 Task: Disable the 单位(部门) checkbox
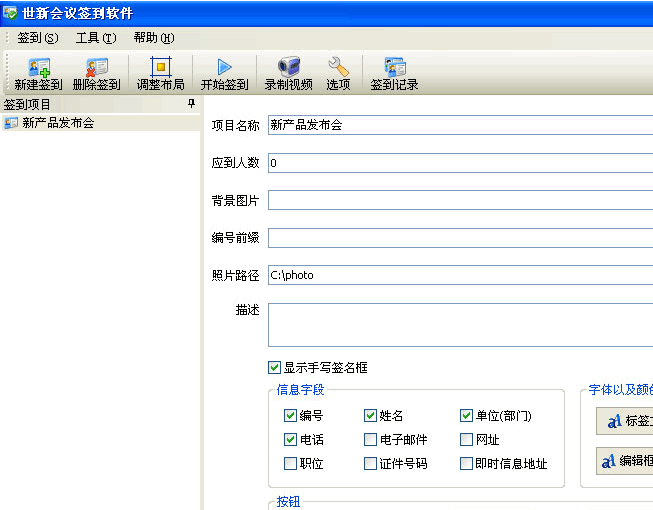[x=467, y=416]
